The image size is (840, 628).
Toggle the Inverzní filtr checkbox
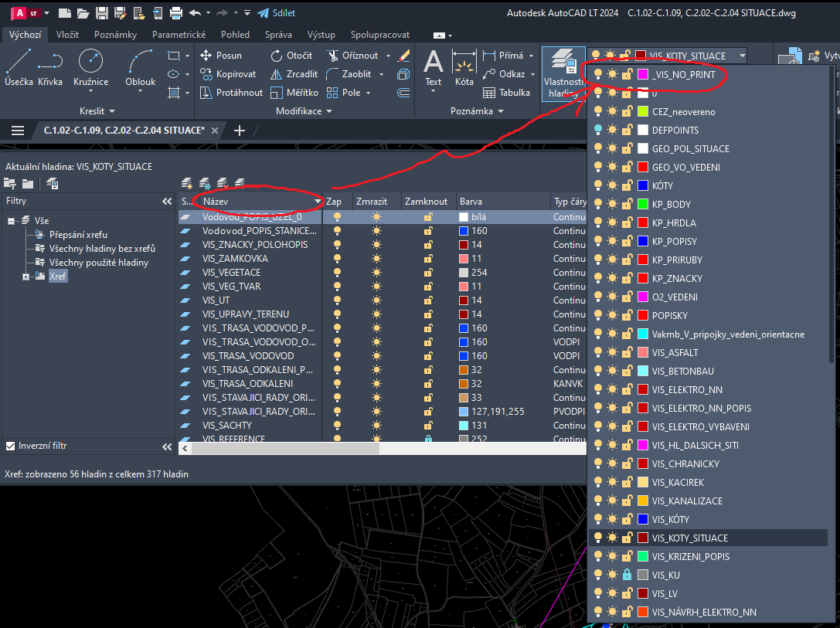pyautogui.click(x=11, y=446)
